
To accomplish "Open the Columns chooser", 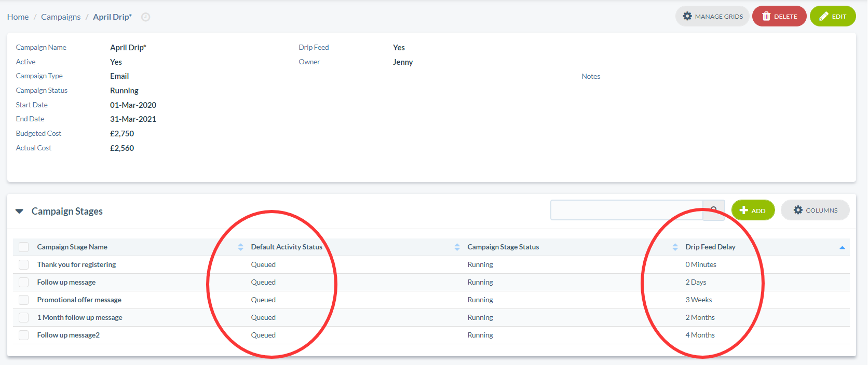I will coord(815,210).
